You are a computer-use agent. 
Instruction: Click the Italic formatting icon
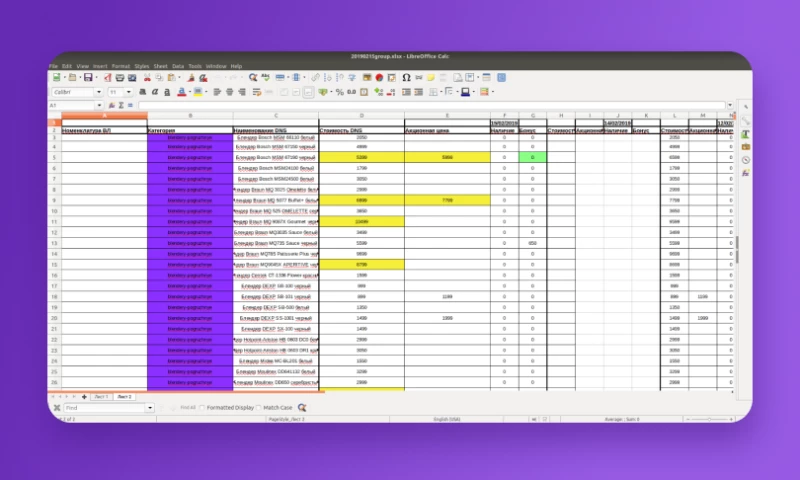(x=155, y=92)
